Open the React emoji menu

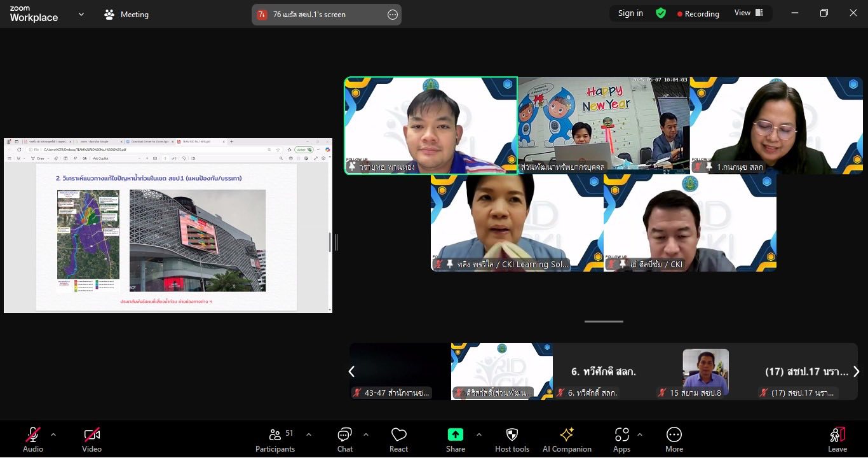398,440
